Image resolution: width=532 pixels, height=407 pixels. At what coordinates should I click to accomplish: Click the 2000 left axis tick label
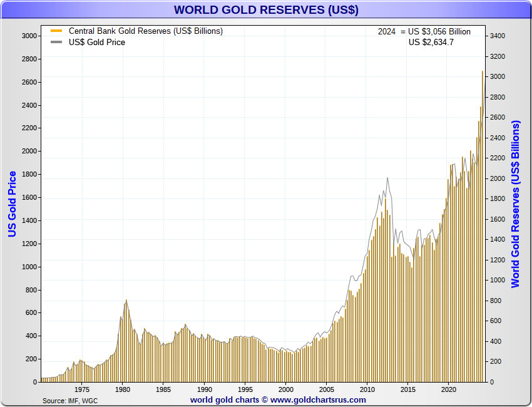[x=29, y=151]
